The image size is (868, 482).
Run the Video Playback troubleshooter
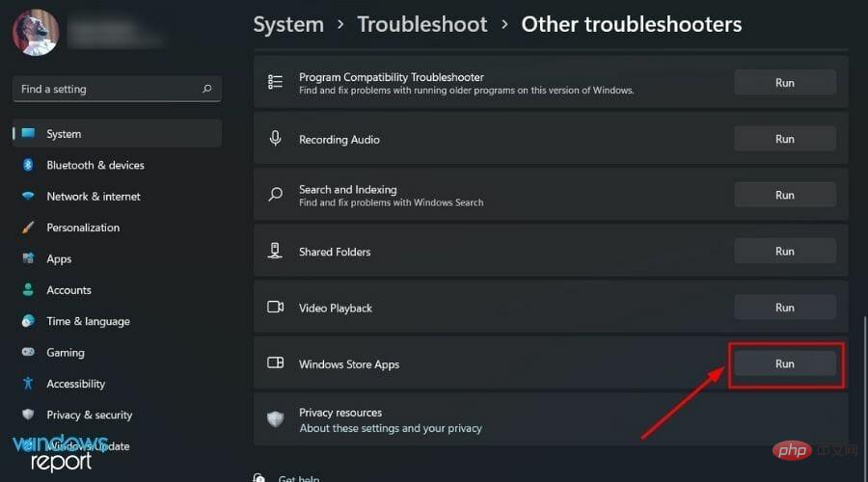tap(784, 308)
